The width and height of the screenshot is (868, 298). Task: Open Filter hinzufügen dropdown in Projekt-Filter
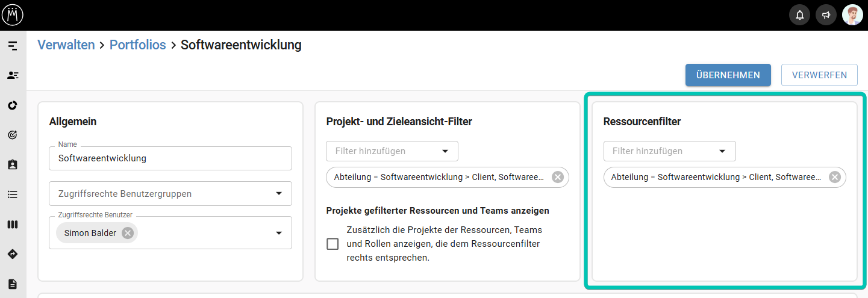coord(392,151)
